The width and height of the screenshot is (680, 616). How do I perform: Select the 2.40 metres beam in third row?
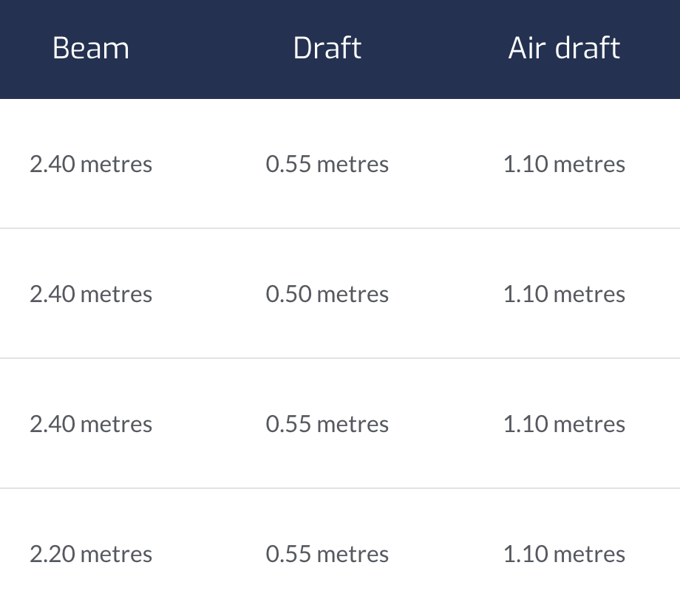click(x=91, y=424)
